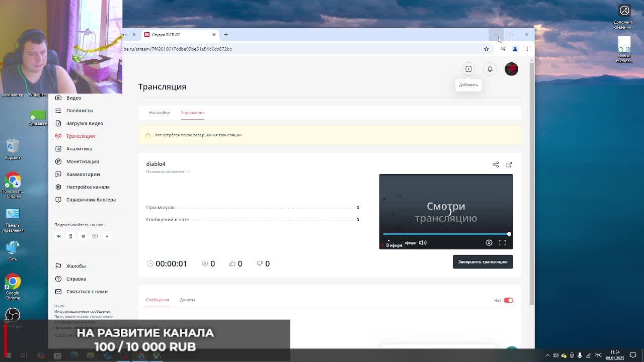Image resolution: width=644 pixels, height=362 pixels.
Task: Click the Видео play-square sidebar icon
Action: click(x=58, y=98)
